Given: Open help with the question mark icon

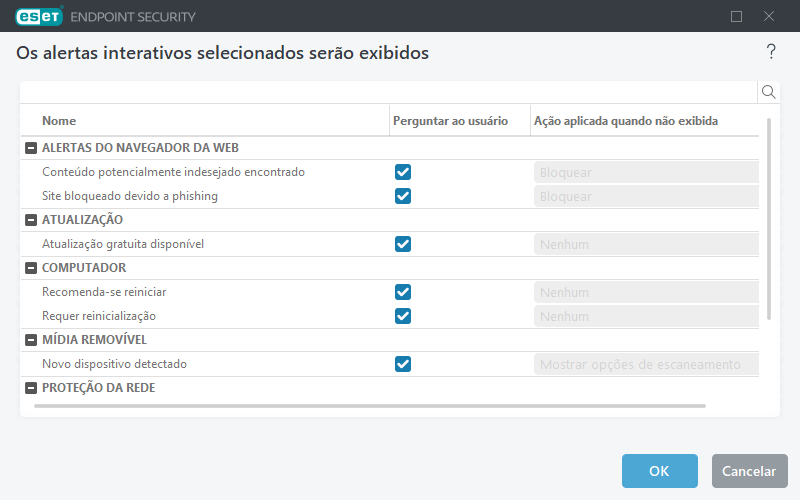Looking at the screenshot, I should pos(771,52).
